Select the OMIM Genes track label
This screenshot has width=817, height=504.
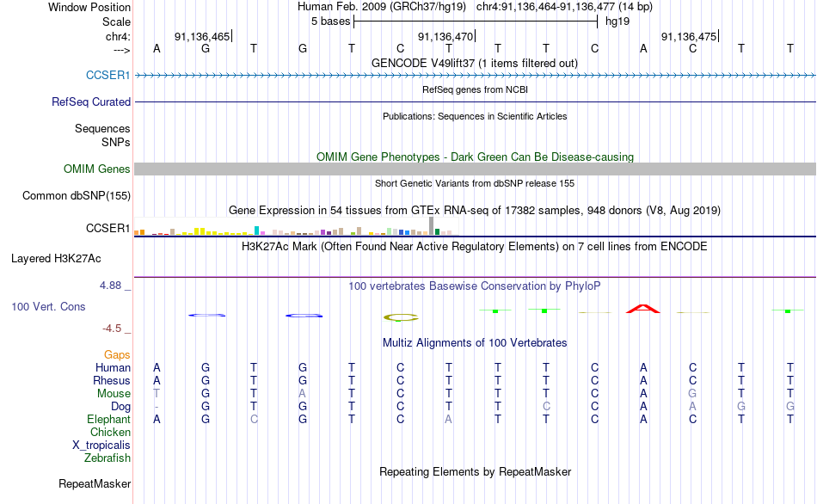(96, 169)
